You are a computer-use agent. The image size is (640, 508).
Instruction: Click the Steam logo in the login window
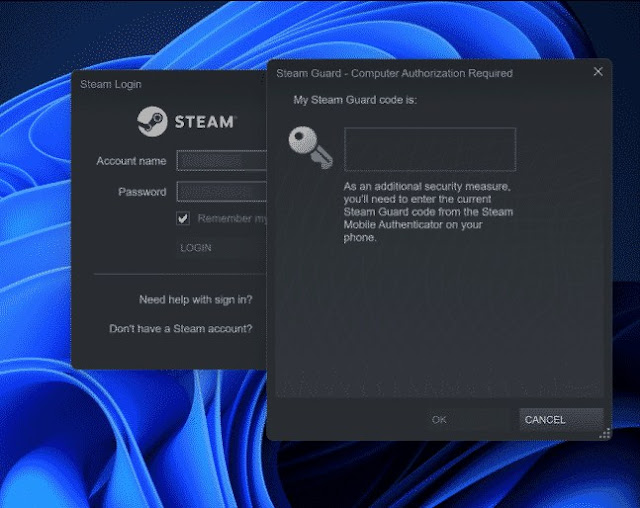pyautogui.click(x=187, y=122)
